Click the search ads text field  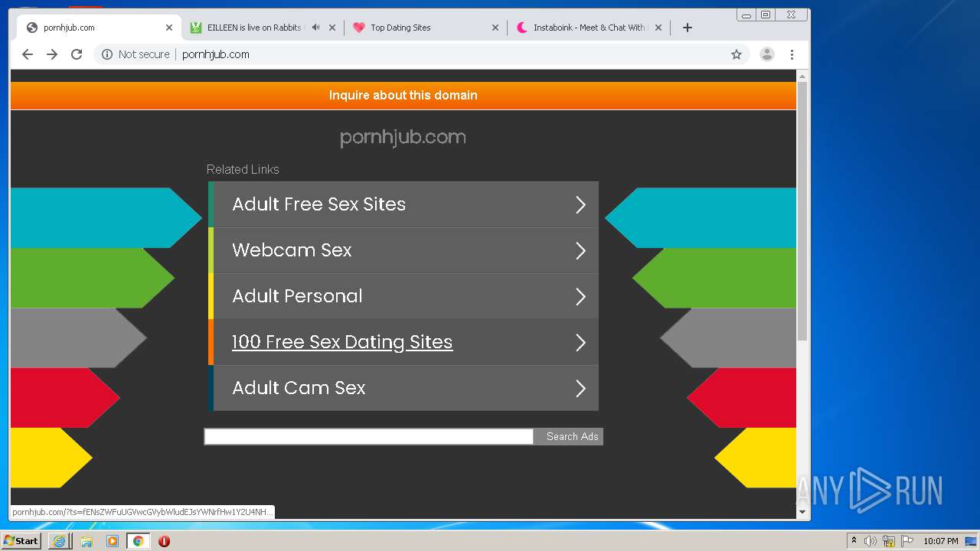(x=368, y=436)
